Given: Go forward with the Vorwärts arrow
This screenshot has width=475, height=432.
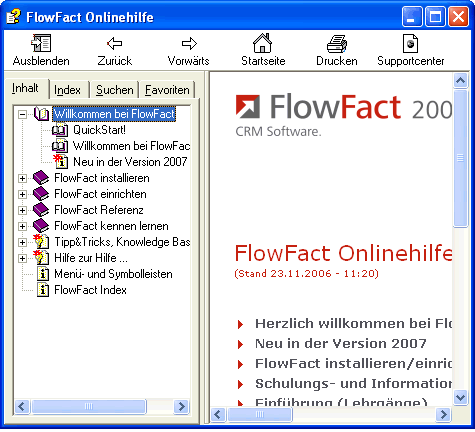Looking at the screenshot, I should click(189, 43).
